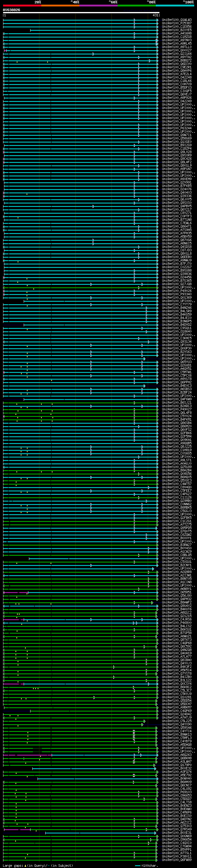Select hit label UniRef100_Q2I164
The height and width of the screenshot is (868, 197).
coord(177,54)
